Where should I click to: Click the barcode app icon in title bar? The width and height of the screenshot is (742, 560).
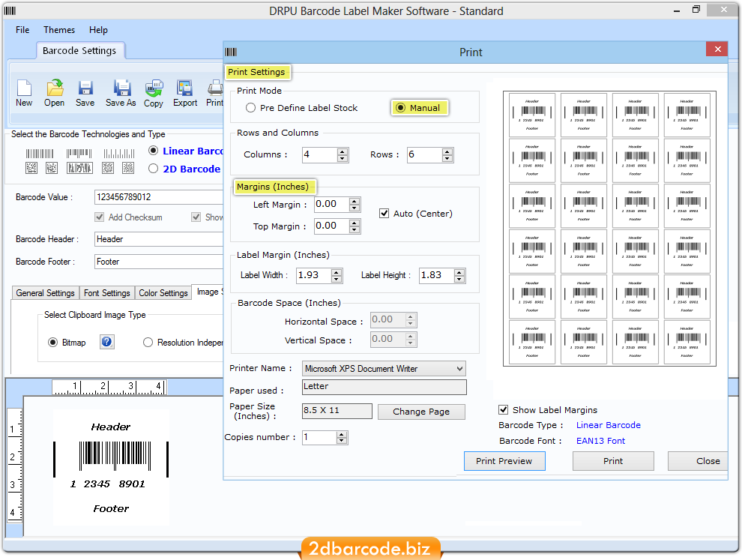10,10
